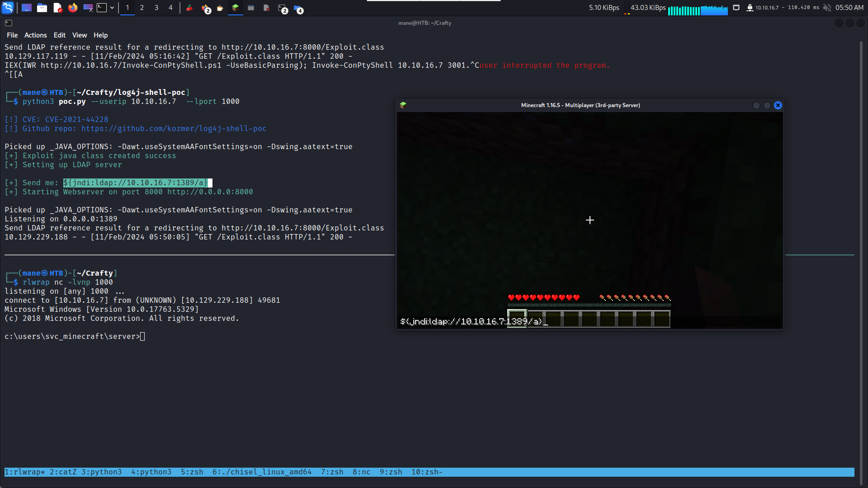The height and width of the screenshot is (488, 868).
Task: Launch terminal emulator from panel
Action: [x=102, y=8]
